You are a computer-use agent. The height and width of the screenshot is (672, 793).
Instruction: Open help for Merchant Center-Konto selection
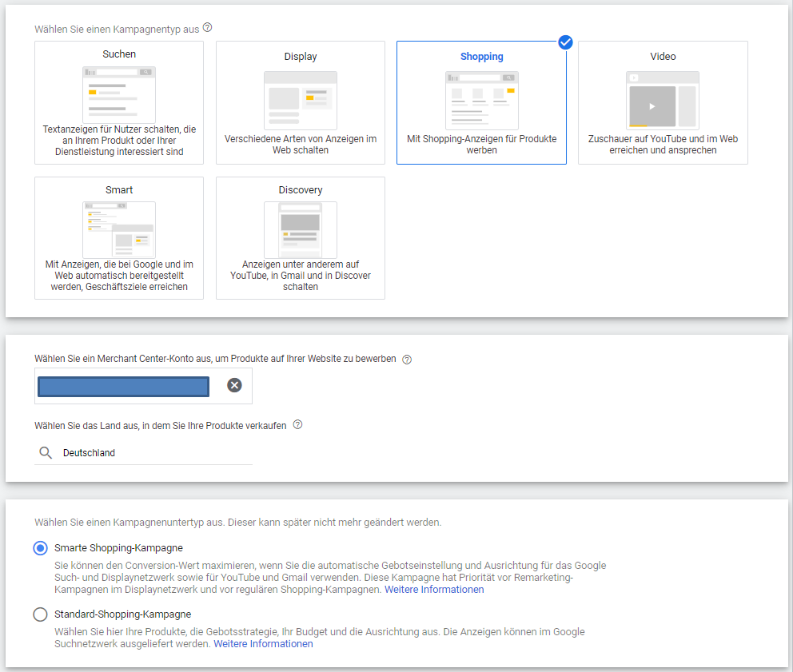pyautogui.click(x=407, y=360)
